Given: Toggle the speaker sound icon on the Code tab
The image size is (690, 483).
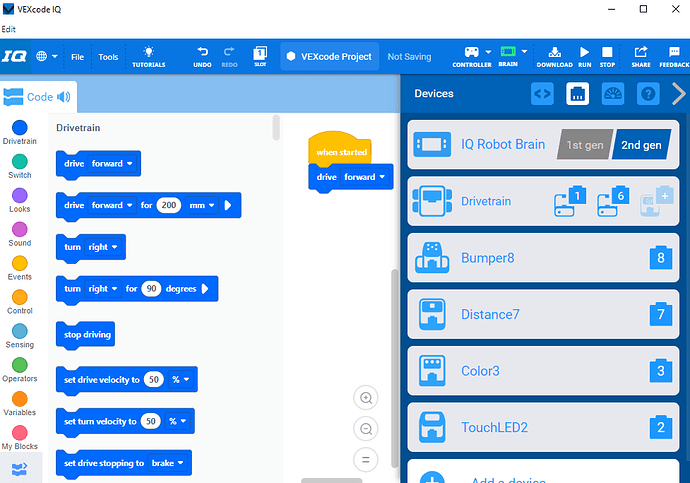Looking at the screenshot, I should click(64, 97).
